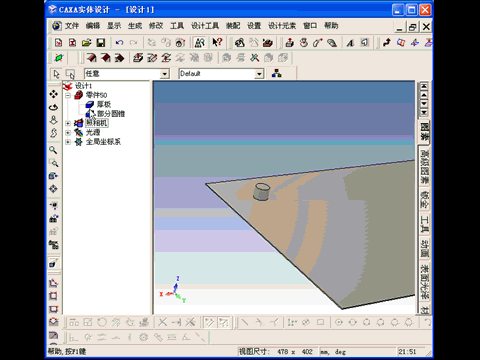Select the 部分圆锥 tree item
Image resolution: width=480 pixels, height=360 pixels.
[111, 114]
